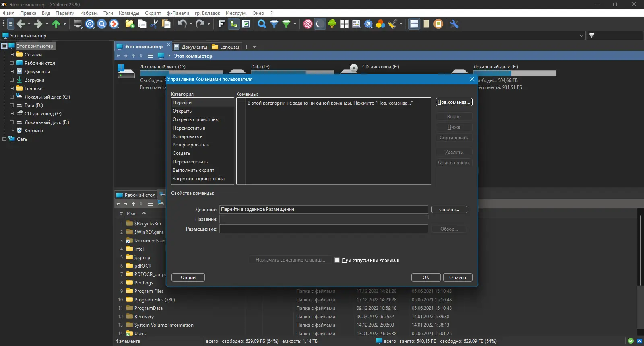The image size is (644, 346).
Task: Toggle the moon dark mode icon
Action: tap(320, 24)
